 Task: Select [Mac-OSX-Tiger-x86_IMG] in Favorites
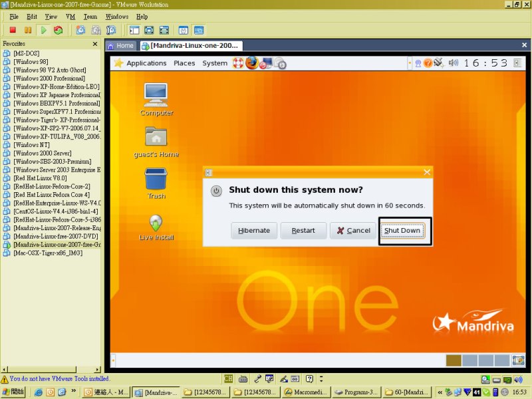pos(48,253)
